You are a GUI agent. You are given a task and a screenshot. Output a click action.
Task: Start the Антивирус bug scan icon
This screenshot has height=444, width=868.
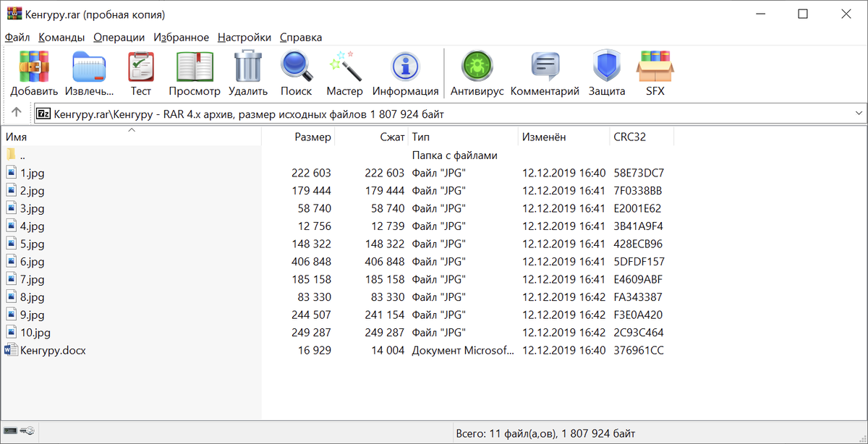477,67
